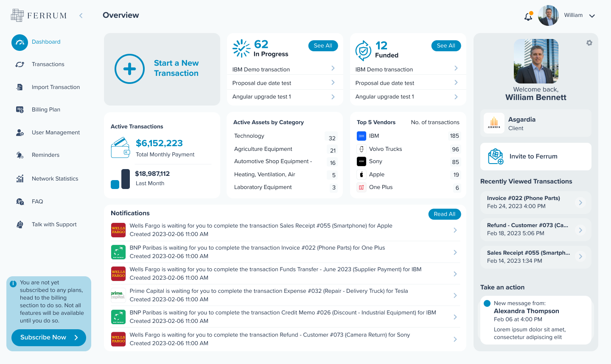611x364 pixels.
Task: Click the Import Transaction icon
Action: click(x=20, y=87)
